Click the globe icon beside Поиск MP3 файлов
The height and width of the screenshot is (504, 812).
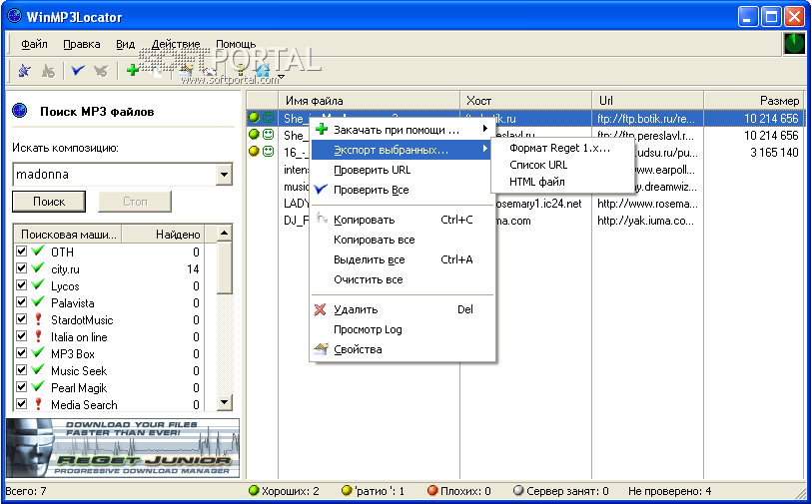20,111
